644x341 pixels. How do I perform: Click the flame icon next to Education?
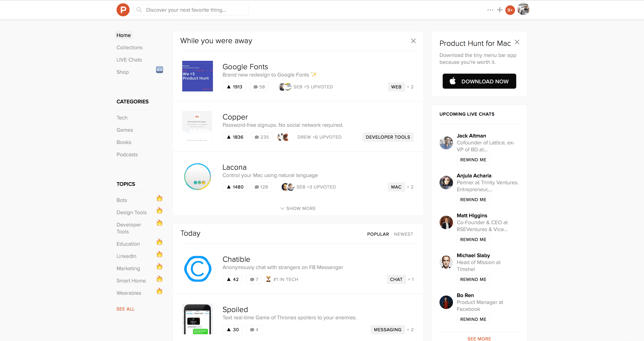[x=160, y=242]
